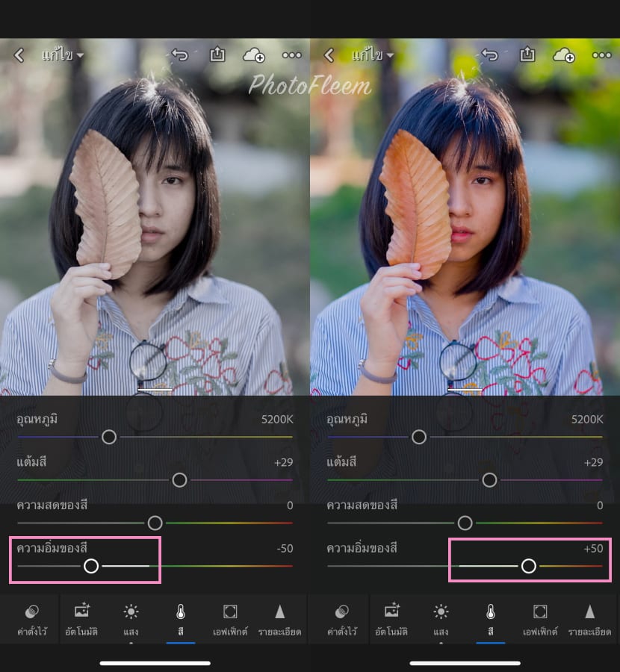Select สี color tab in left screen
The image size is (620, 672).
(x=181, y=620)
